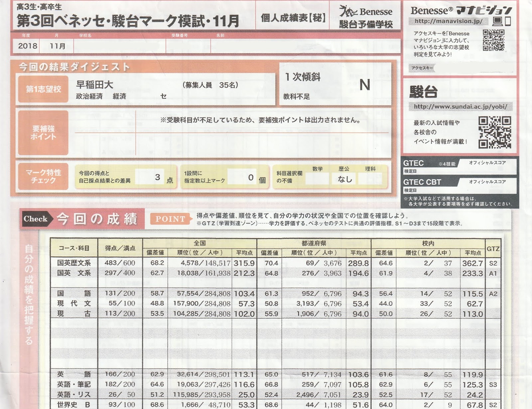The image size is (532, 409).
Task: Click the GTEC CBT box
Action: [x=459, y=186]
